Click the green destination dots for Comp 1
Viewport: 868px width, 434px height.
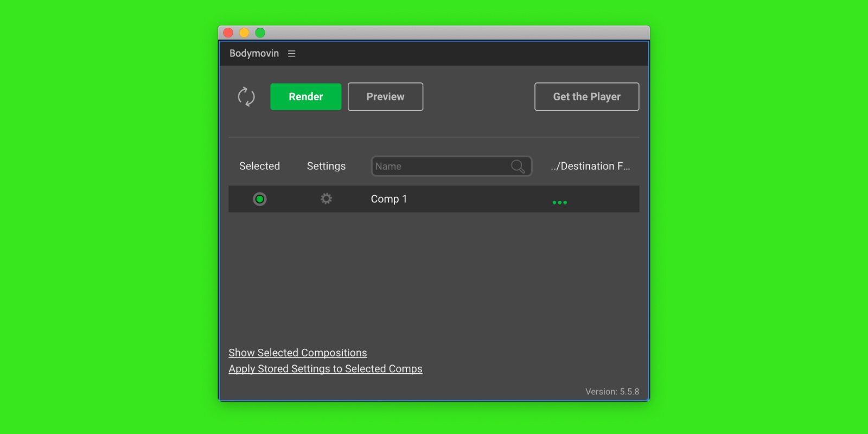point(559,202)
